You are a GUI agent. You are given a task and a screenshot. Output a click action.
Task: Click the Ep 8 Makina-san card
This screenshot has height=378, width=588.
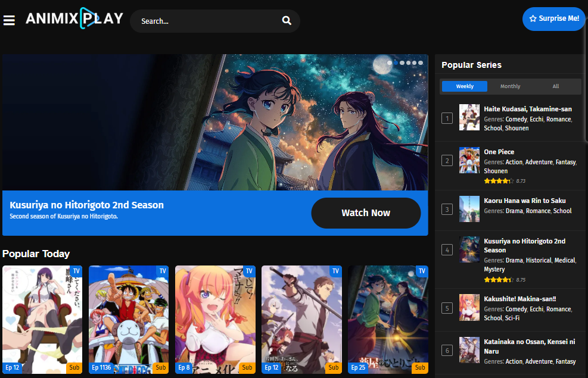tap(215, 320)
